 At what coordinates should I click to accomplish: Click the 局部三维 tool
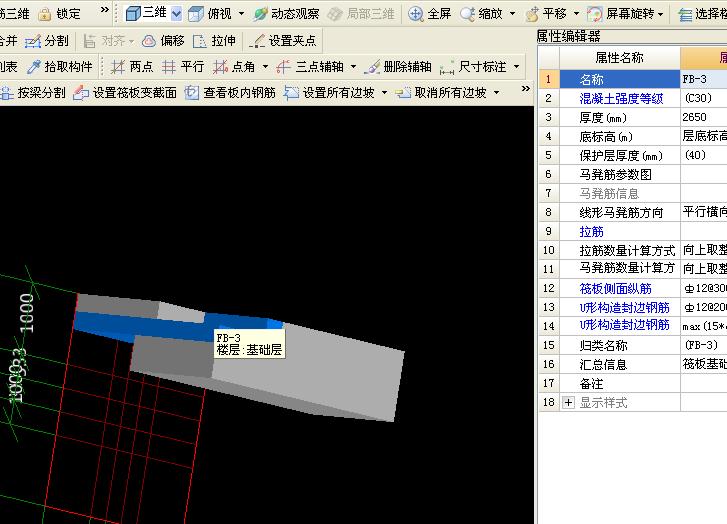click(x=361, y=14)
